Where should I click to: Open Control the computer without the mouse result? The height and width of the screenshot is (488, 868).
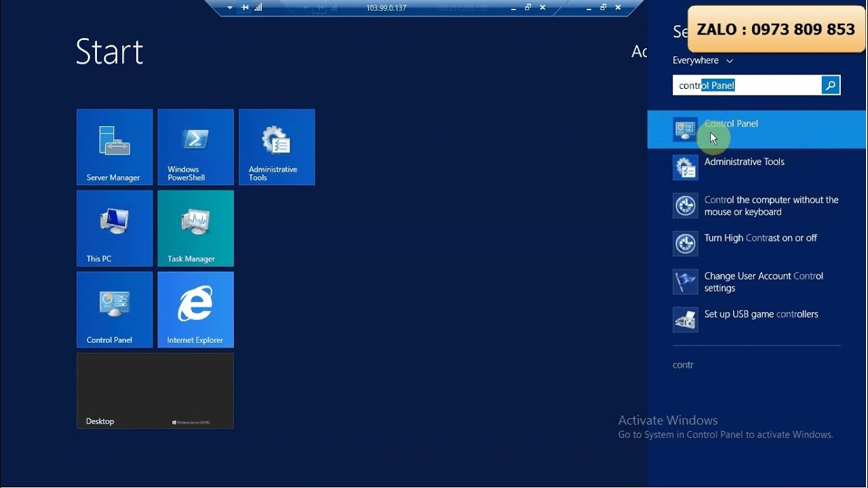tap(757, 205)
